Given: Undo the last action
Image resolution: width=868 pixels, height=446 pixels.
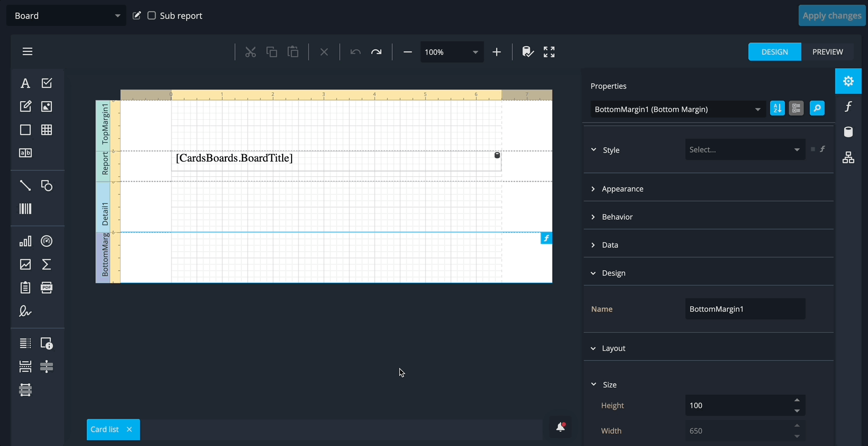Looking at the screenshot, I should [x=355, y=52].
